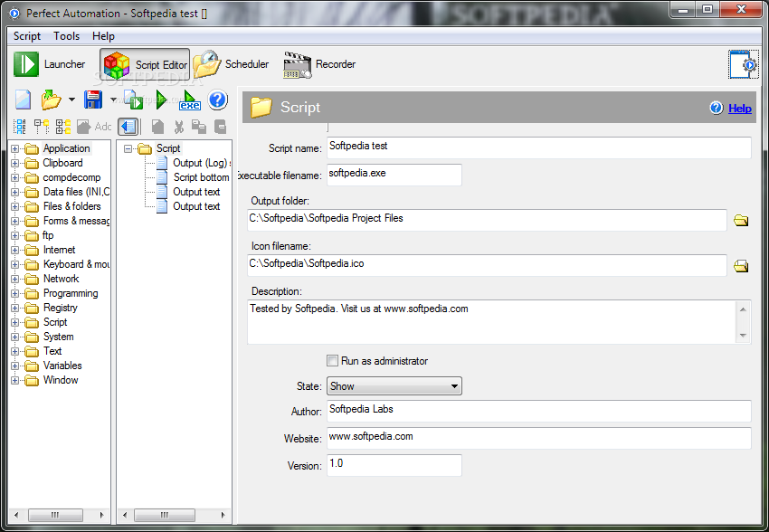The image size is (769, 532).
Task: Click the Help link in Script header
Action: pyautogui.click(x=739, y=109)
